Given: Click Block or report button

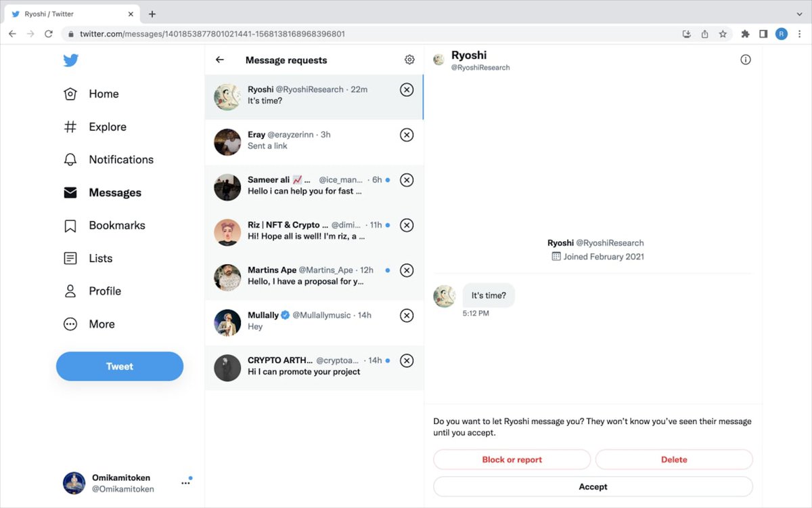Looking at the screenshot, I should (x=512, y=459).
